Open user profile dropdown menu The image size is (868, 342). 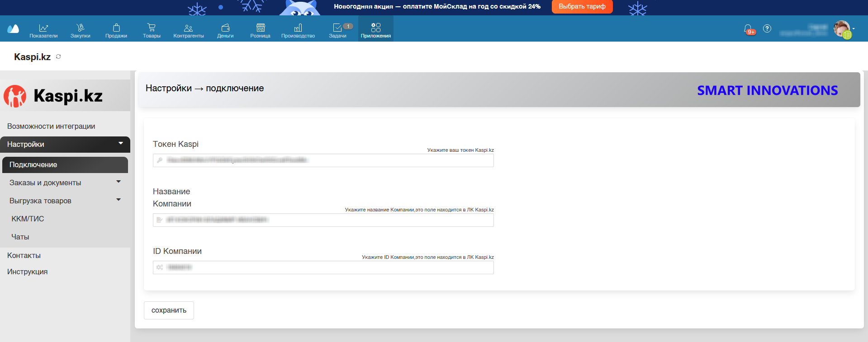pos(844,29)
